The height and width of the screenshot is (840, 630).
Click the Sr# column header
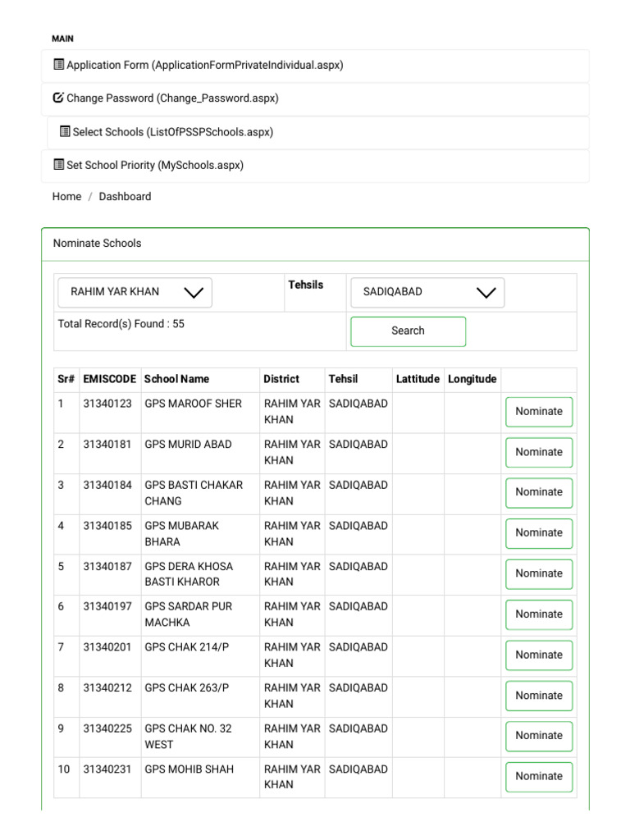tap(66, 379)
